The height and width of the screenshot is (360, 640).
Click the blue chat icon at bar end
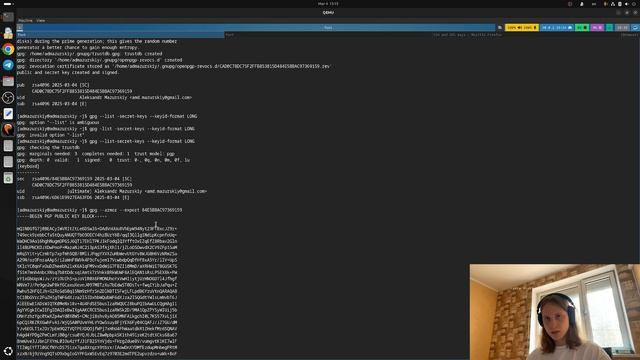coord(635,28)
